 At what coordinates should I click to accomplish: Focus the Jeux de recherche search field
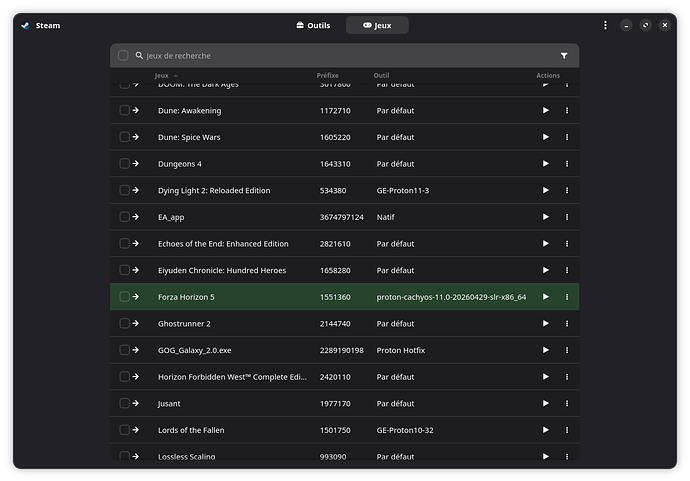coord(343,55)
